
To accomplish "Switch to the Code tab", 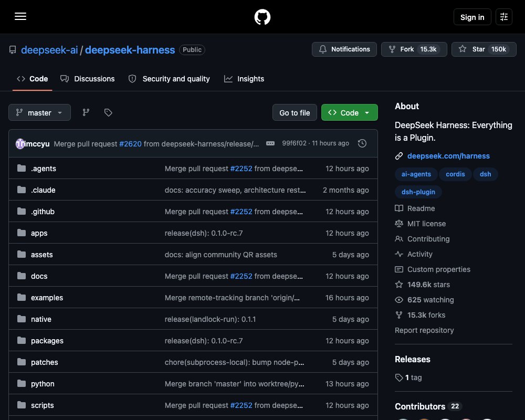I will (x=33, y=79).
